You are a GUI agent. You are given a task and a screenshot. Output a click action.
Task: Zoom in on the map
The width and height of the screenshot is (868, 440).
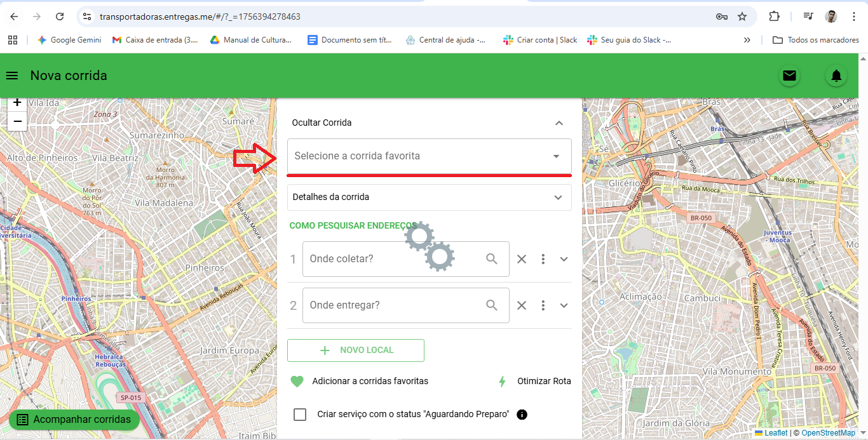17,103
